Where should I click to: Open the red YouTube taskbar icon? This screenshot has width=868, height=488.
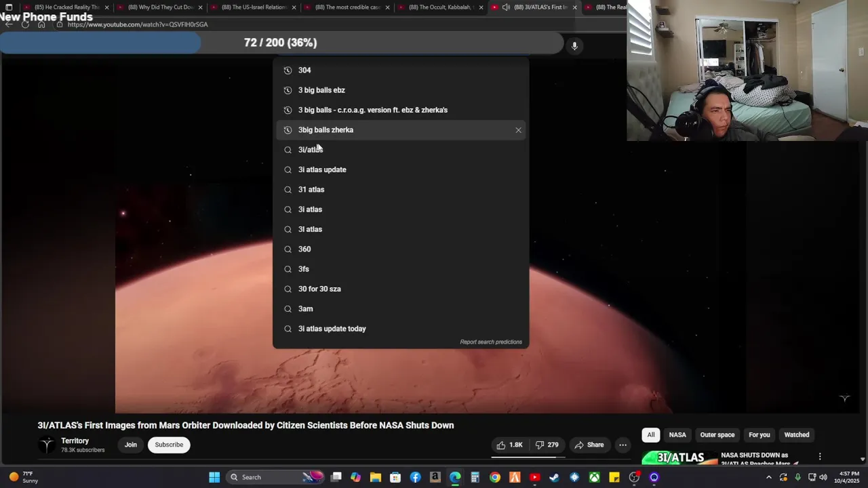[x=534, y=477]
